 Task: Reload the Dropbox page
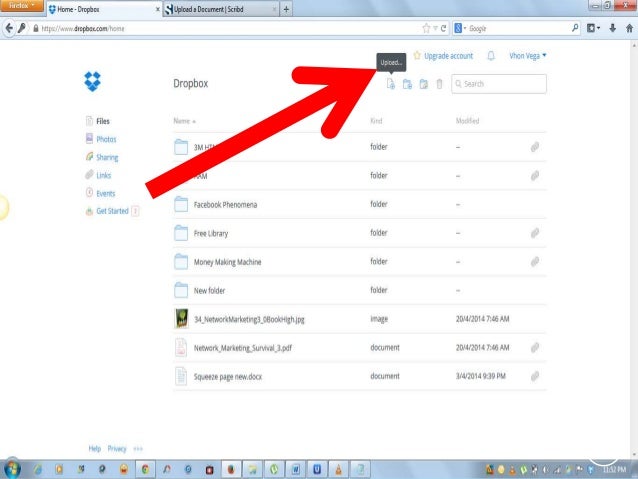pyautogui.click(x=444, y=28)
